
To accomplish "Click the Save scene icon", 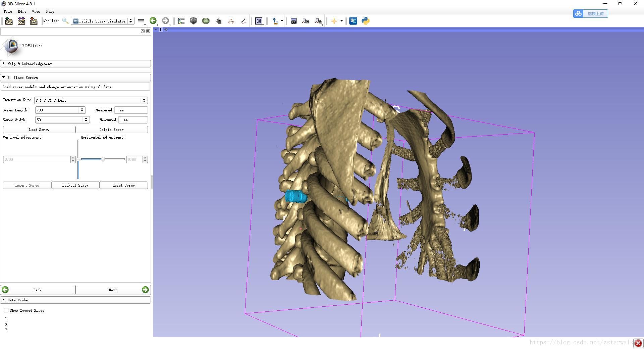I will pyautogui.click(x=34, y=21).
